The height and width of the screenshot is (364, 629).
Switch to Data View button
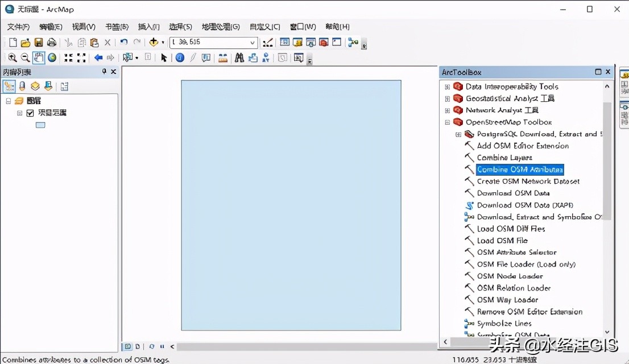(x=127, y=346)
